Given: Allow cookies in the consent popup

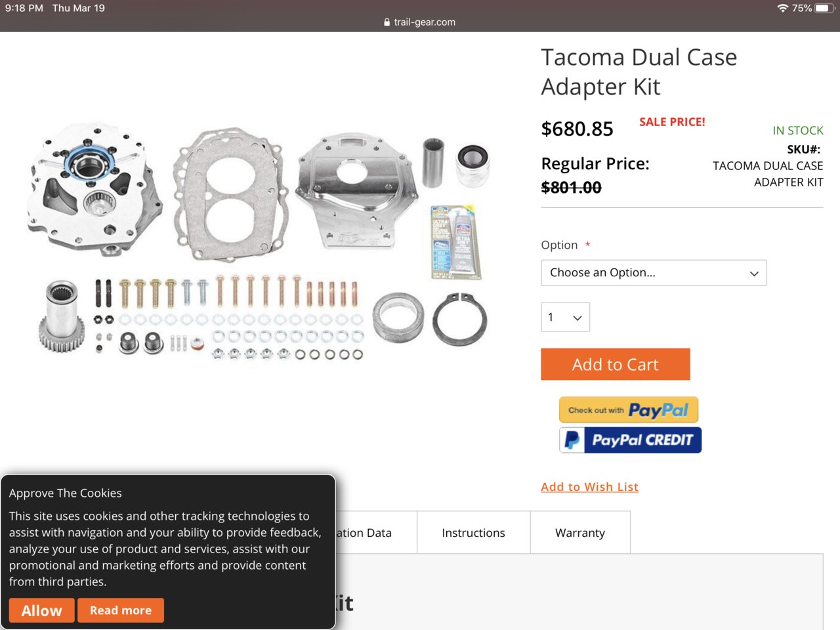Looking at the screenshot, I should 41,610.
